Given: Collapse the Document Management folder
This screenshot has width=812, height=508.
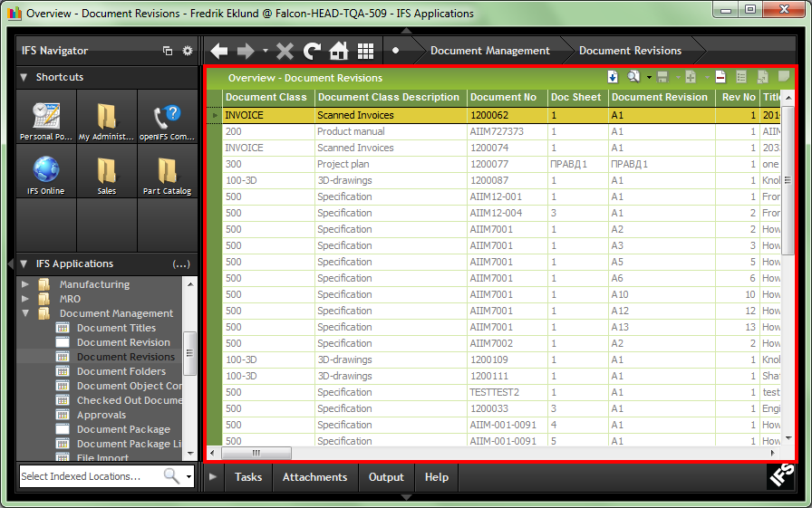Looking at the screenshot, I should (24, 313).
